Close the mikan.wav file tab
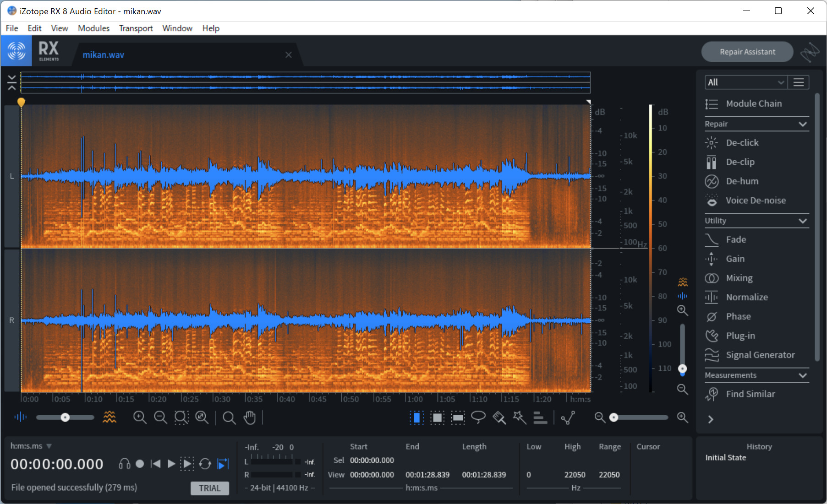Image resolution: width=827 pixels, height=504 pixels. [x=289, y=55]
